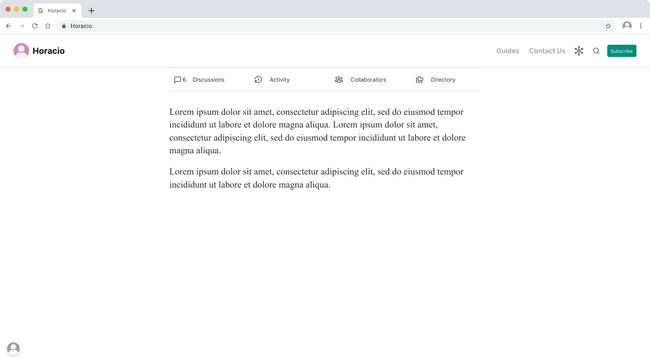Open the browser profile icon
The height and width of the screenshot is (362, 650).
click(x=627, y=26)
